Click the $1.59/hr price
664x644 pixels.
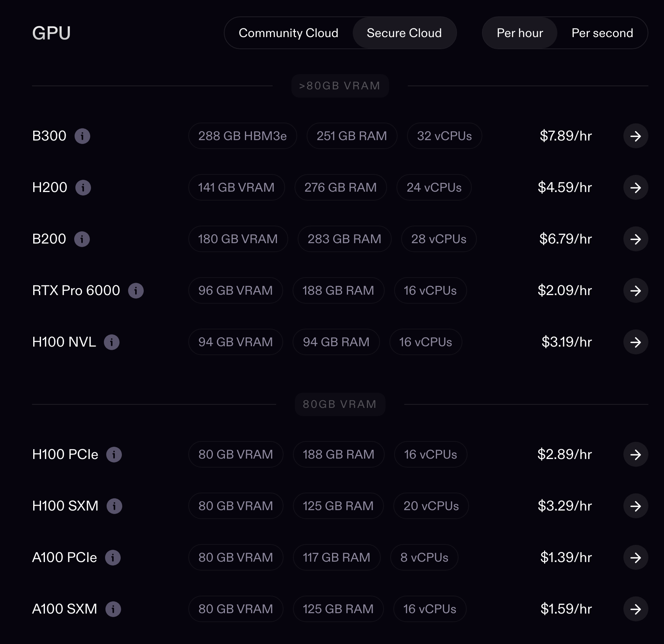tap(566, 609)
